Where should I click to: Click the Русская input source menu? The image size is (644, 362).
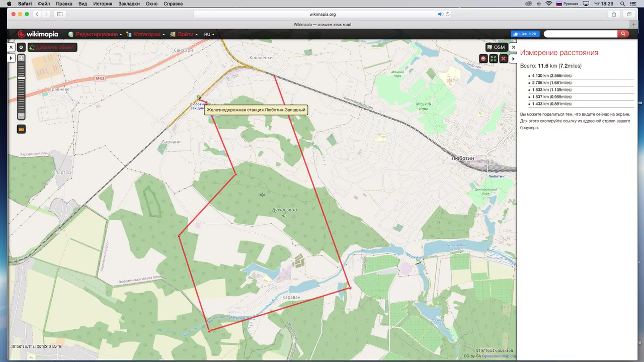coord(567,4)
